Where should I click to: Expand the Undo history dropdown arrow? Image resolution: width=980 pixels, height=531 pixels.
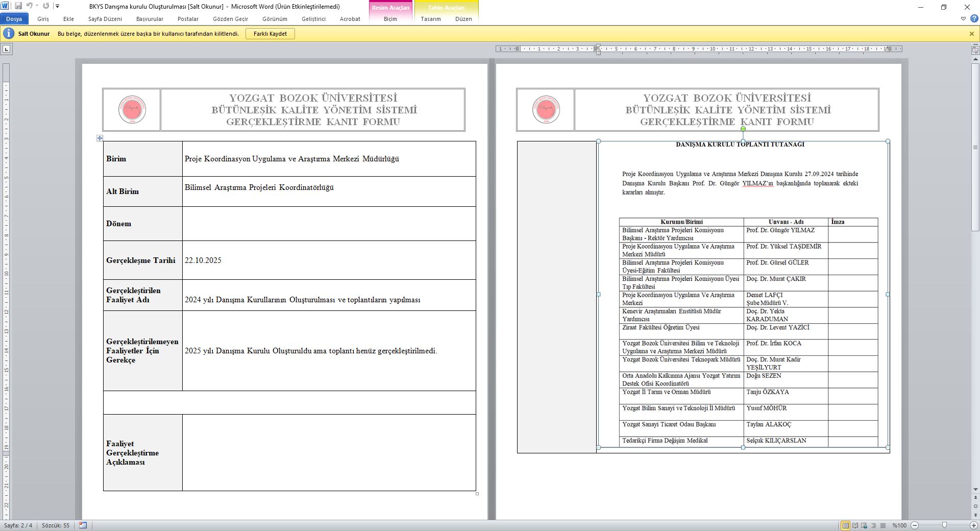37,6
